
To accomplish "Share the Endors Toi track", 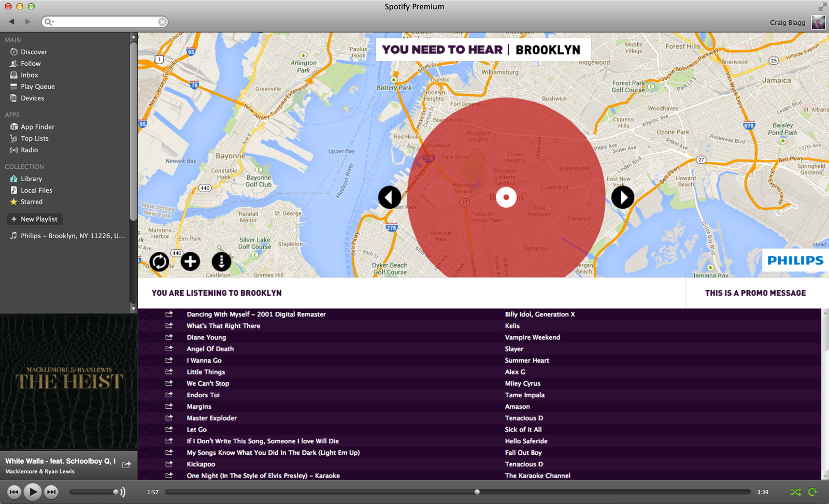I will coord(169,395).
